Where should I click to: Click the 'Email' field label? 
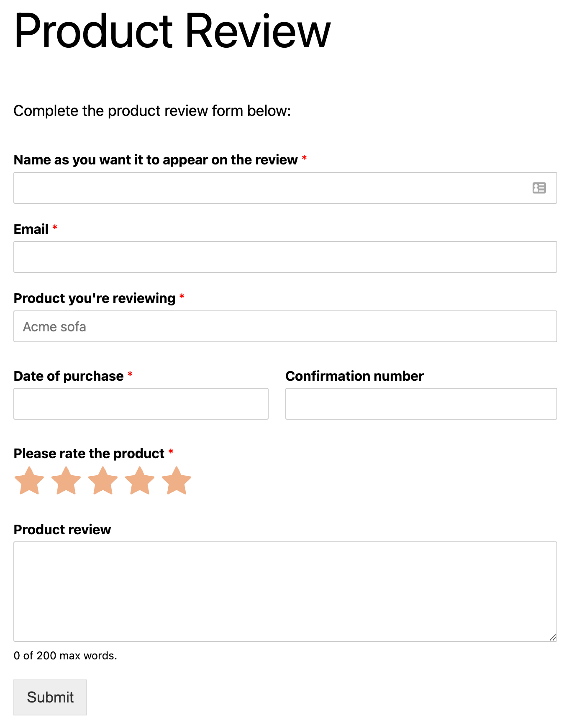31,229
